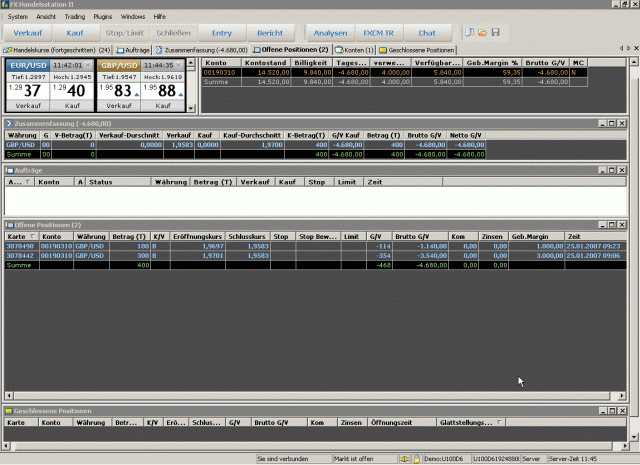Open the Plugins menu
Viewport: 640px width, 465px height.
[x=103, y=17]
